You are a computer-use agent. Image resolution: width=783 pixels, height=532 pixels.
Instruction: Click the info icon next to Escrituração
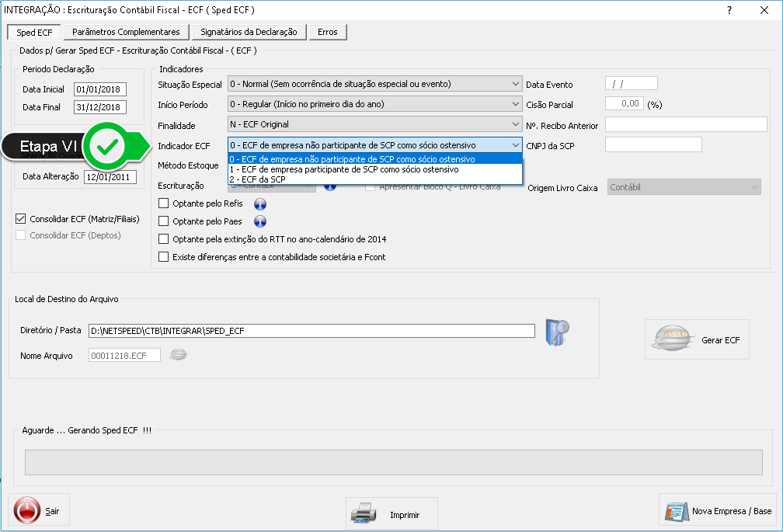pos(329,186)
